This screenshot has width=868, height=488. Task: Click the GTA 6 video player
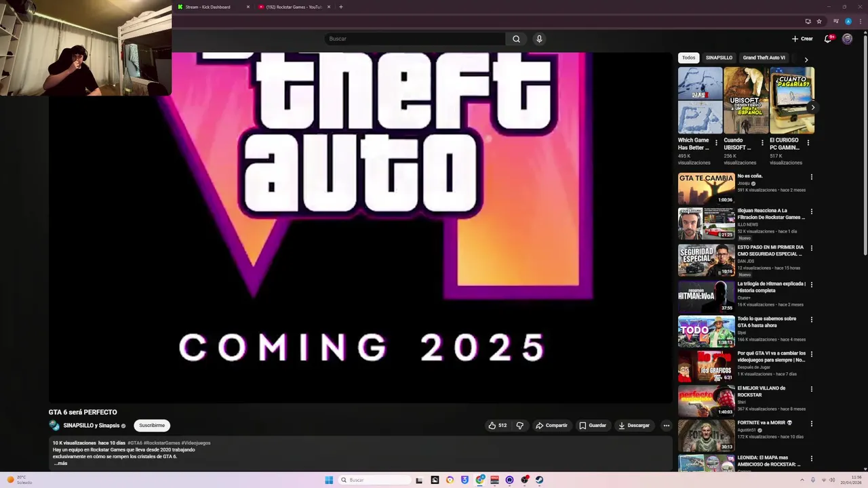(360, 227)
